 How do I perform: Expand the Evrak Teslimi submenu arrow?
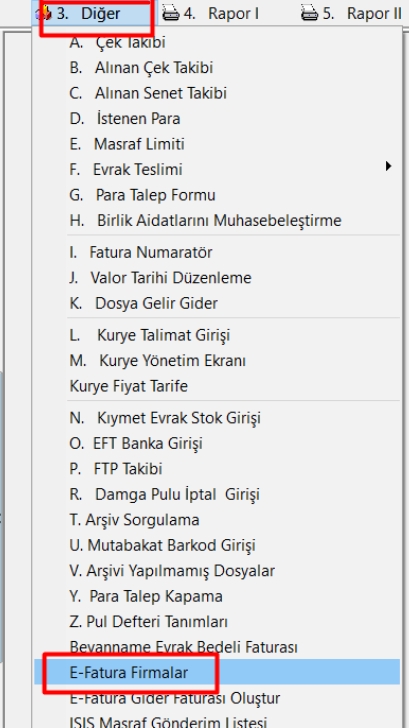pyautogui.click(x=389, y=166)
